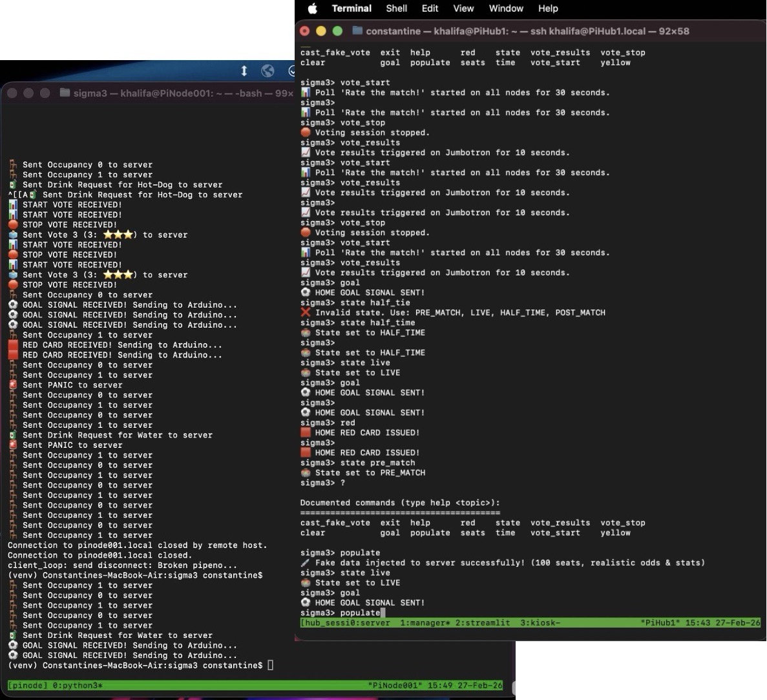Click the globe icon in the menu bar
The width and height of the screenshot is (767, 700).
(x=268, y=71)
